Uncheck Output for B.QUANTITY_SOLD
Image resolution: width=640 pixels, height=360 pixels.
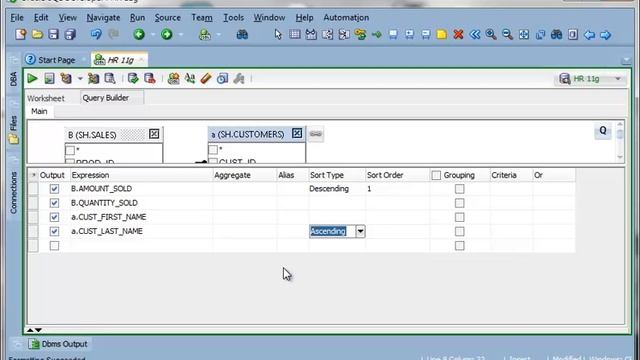pos(54,203)
